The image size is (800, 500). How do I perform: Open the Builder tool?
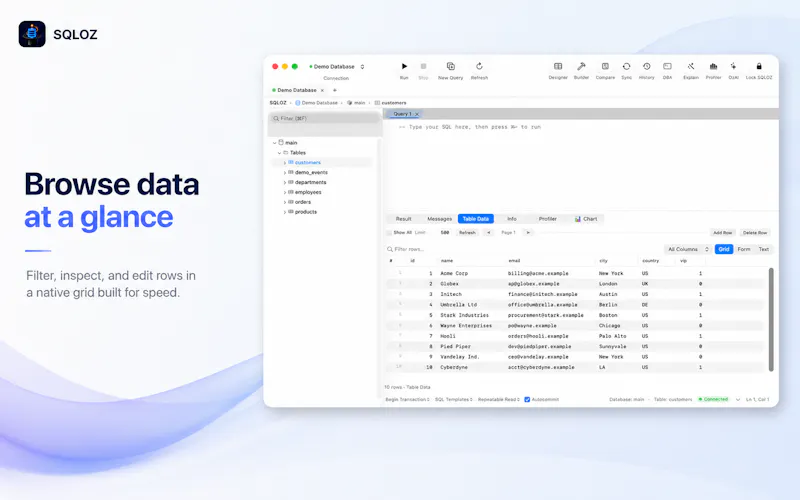coord(581,66)
